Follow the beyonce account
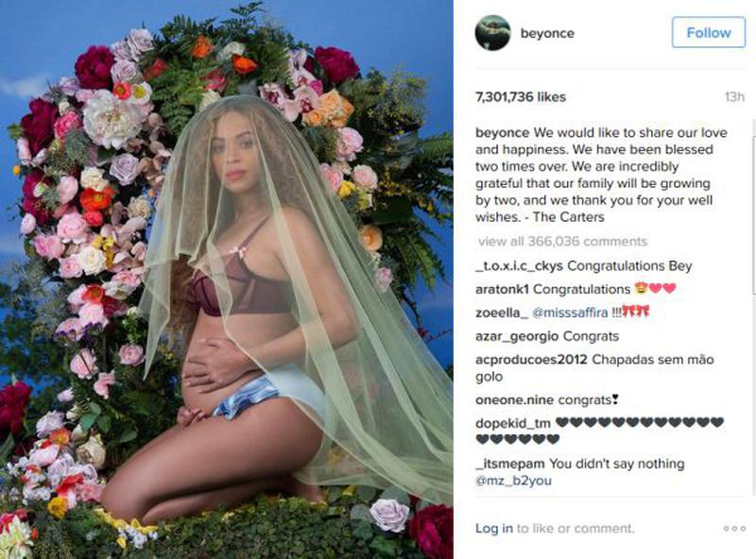756x559 pixels. point(708,32)
